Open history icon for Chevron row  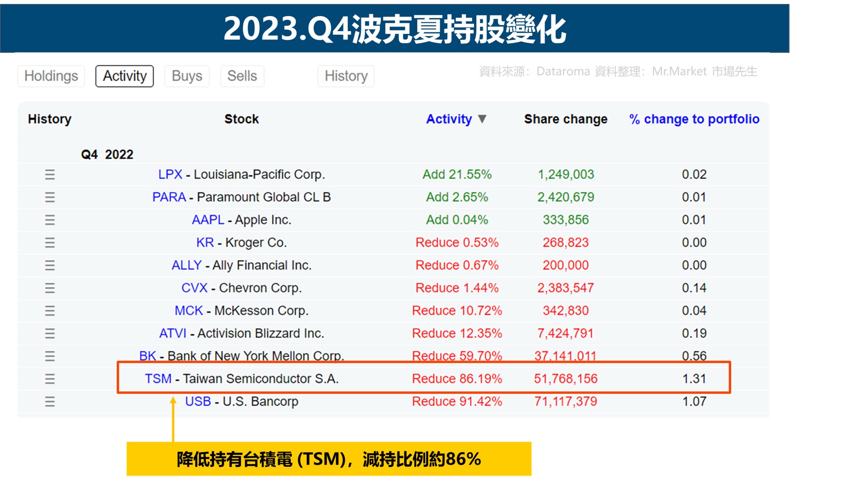click(x=50, y=288)
